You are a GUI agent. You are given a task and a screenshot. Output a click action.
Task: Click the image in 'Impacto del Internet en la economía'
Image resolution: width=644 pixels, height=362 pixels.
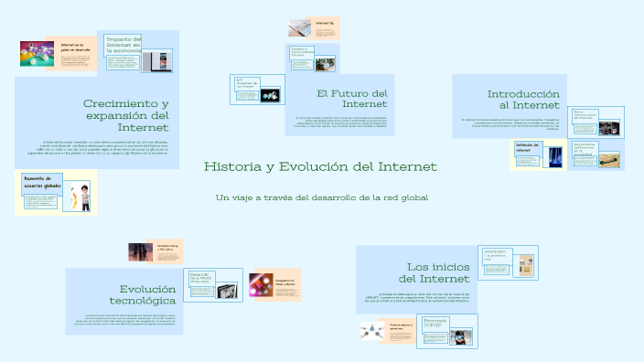[x=157, y=61]
